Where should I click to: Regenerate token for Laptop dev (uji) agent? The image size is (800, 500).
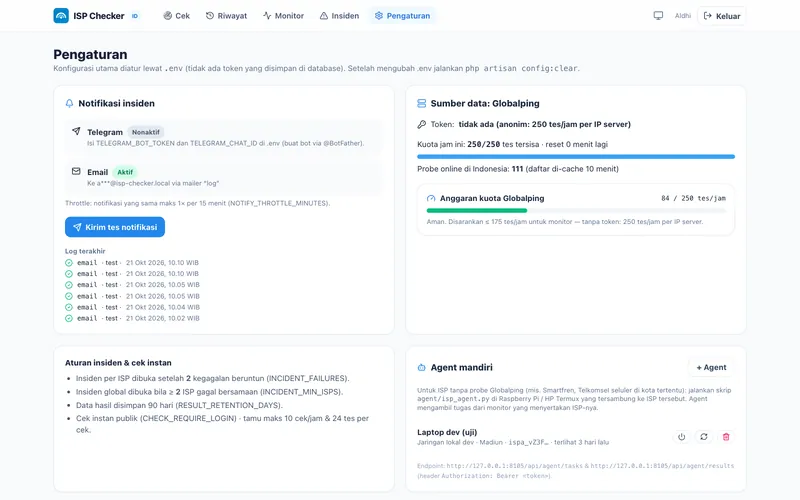(704, 437)
